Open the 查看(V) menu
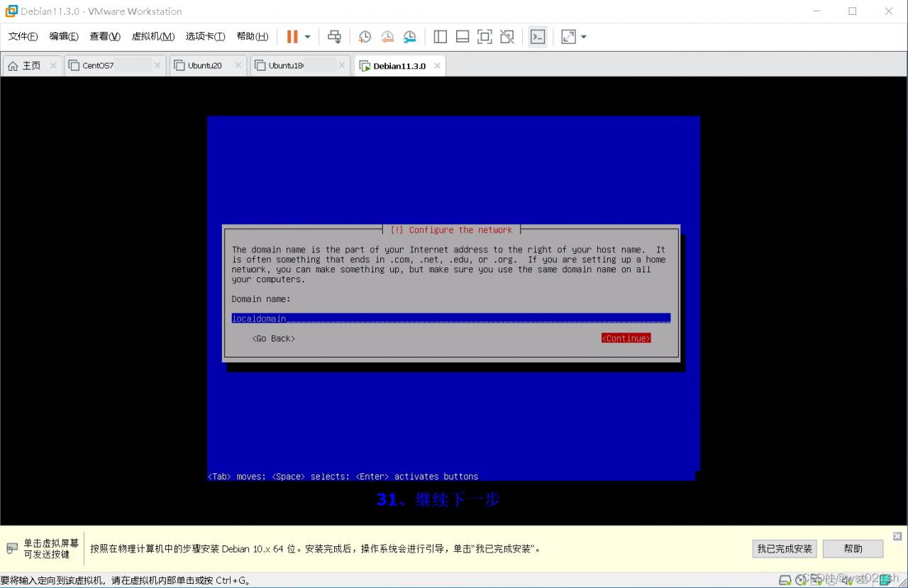The image size is (908, 588). click(105, 37)
